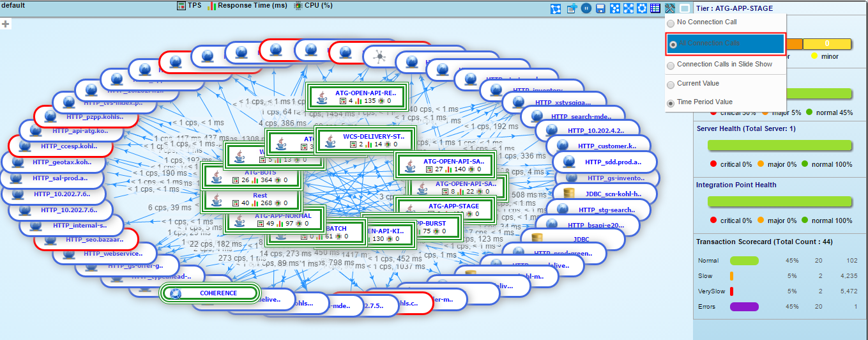Open ATG-OPEN-API-SA.. node with 27 TPS

tap(453, 162)
